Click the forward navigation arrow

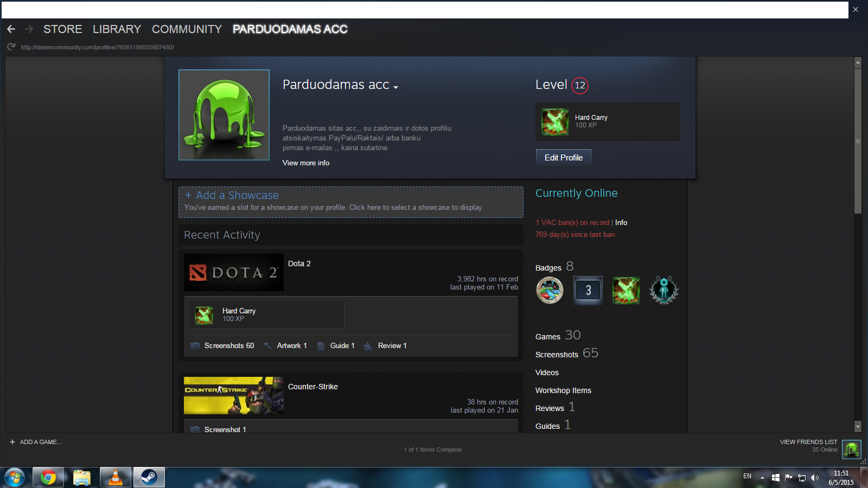[x=29, y=29]
